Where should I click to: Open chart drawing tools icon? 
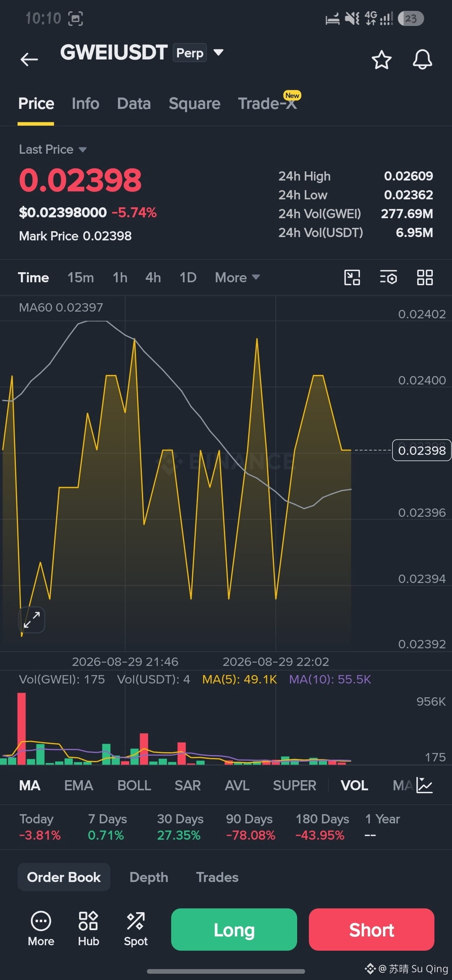click(352, 277)
